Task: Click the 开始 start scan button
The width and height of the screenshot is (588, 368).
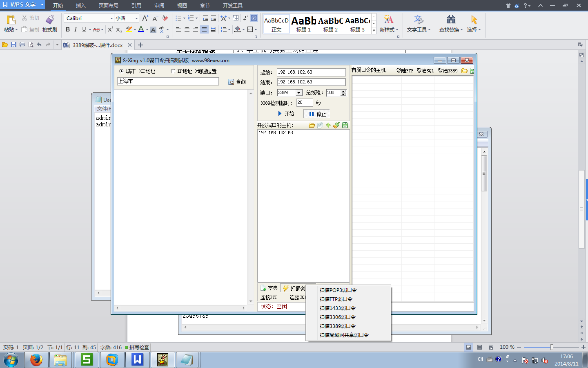Action: pos(286,114)
